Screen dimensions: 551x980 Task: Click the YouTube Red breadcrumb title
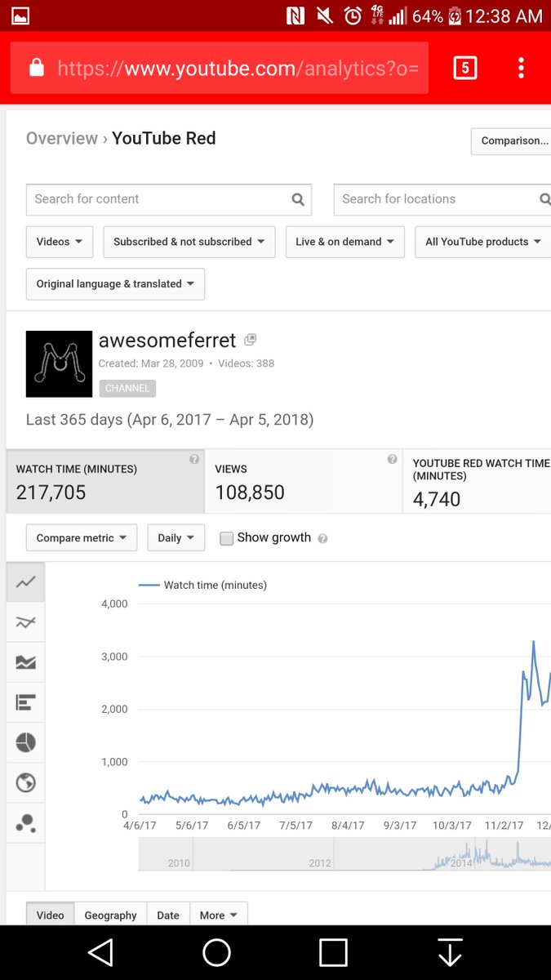coord(164,138)
